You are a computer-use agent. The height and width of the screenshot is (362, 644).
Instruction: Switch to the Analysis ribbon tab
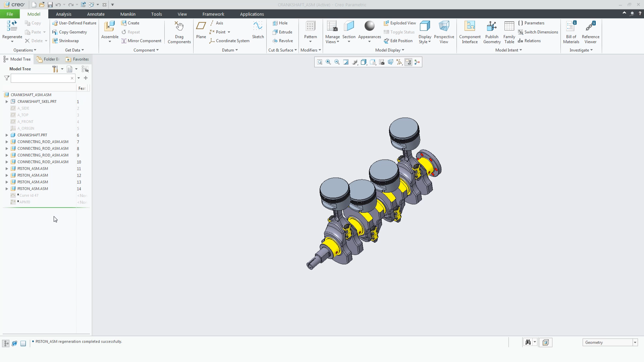pos(64,14)
